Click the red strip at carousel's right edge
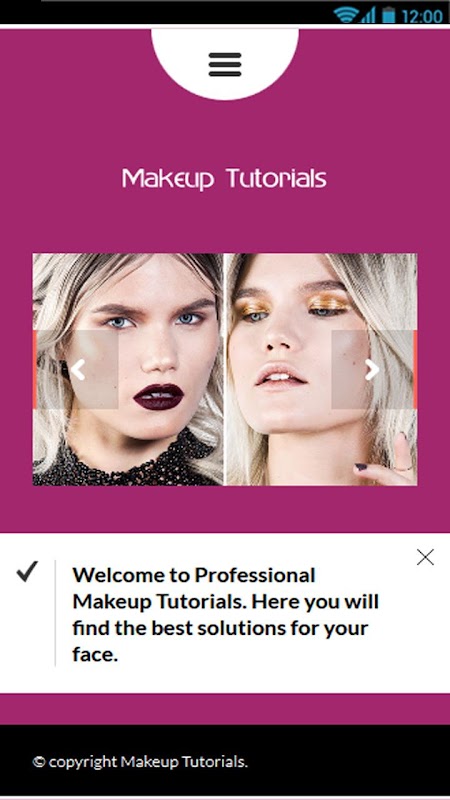Image resolution: width=450 pixels, height=800 pixels. pyautogui.click(x=415, y=369)
